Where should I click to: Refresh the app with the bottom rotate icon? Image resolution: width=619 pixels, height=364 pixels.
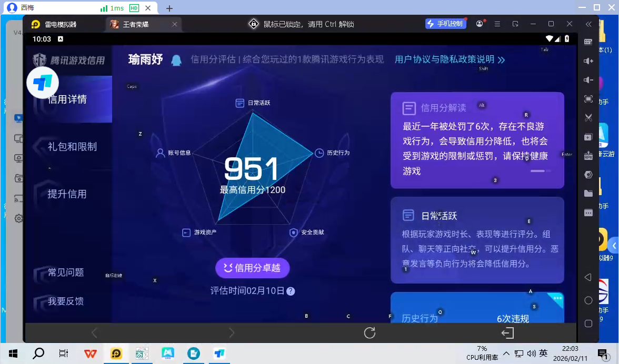tap(370, 332)
